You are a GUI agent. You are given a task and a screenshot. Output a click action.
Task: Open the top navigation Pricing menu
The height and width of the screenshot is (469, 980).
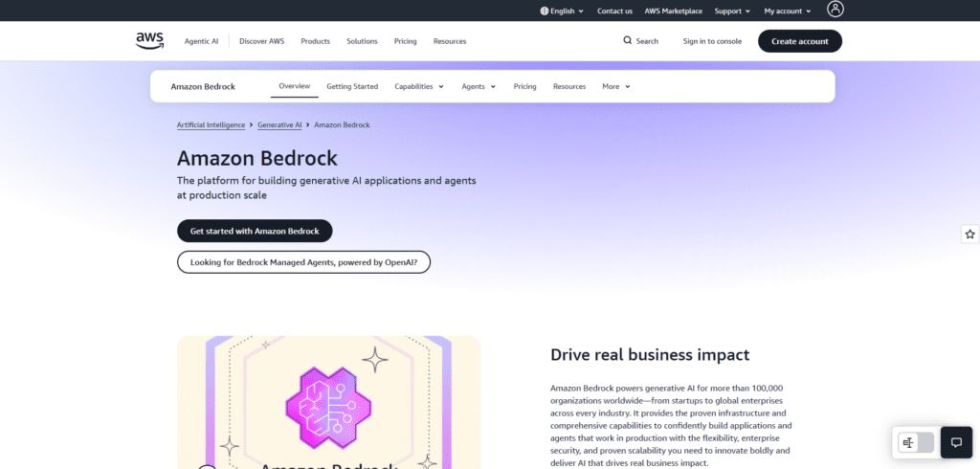coord(405,41)
